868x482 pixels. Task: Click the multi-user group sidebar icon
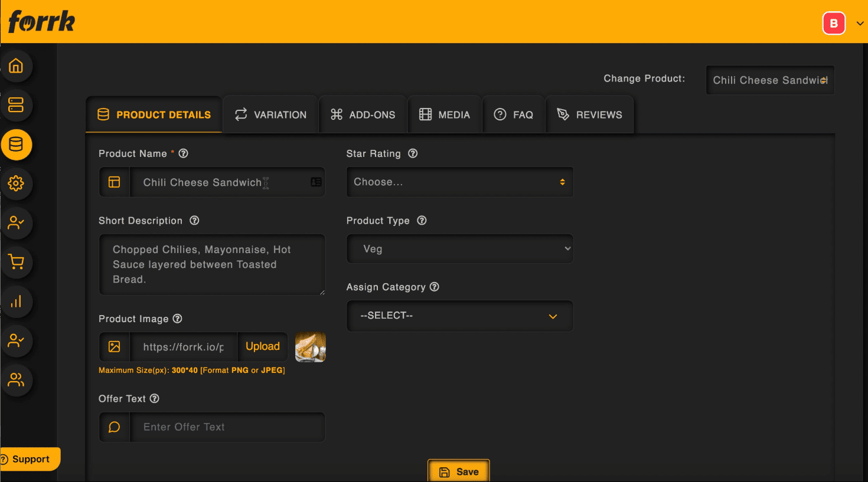coord(16,380)
